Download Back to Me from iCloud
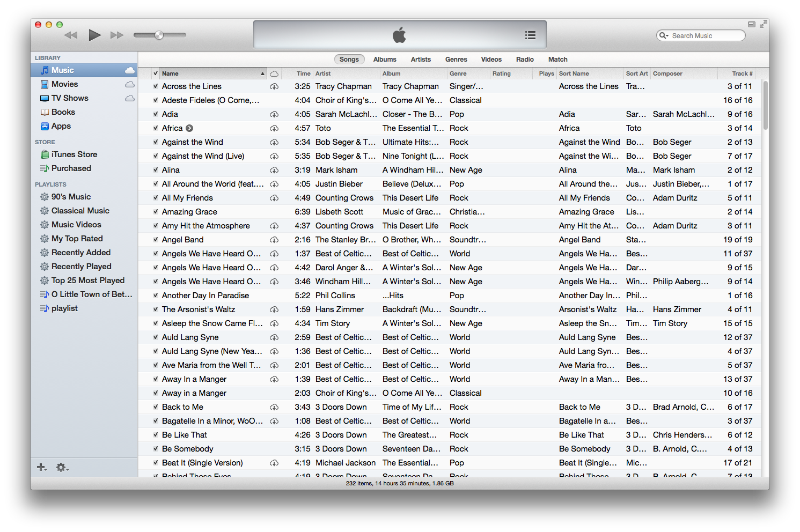 [274, 407]
